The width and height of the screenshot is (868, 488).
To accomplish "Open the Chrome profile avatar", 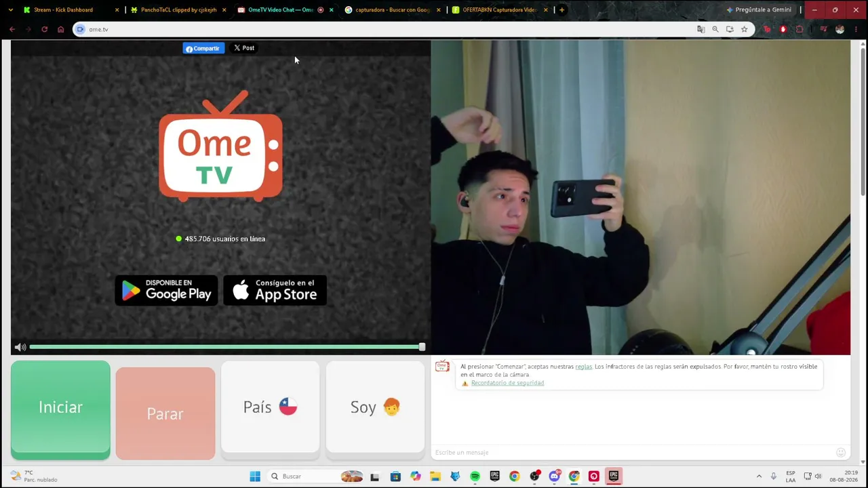I will pos(840,29).
